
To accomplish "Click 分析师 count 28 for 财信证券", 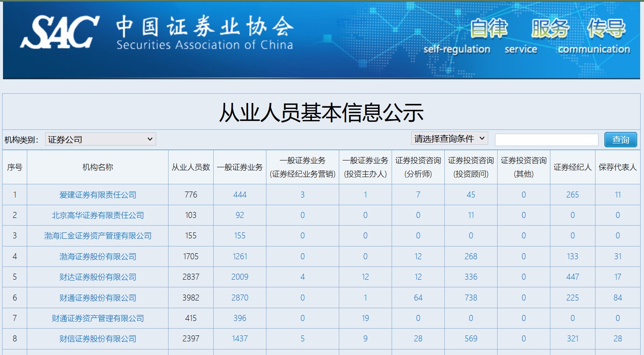I will [418, 339].
